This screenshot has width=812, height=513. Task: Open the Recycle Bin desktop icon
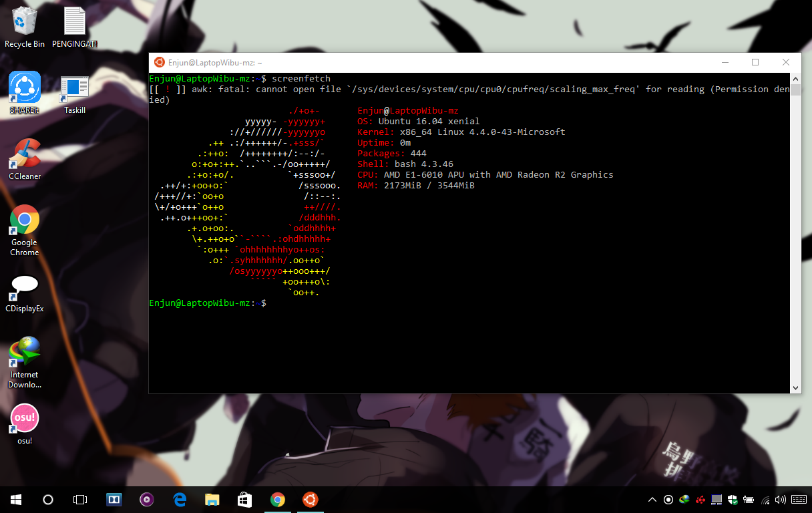point(25,27)
